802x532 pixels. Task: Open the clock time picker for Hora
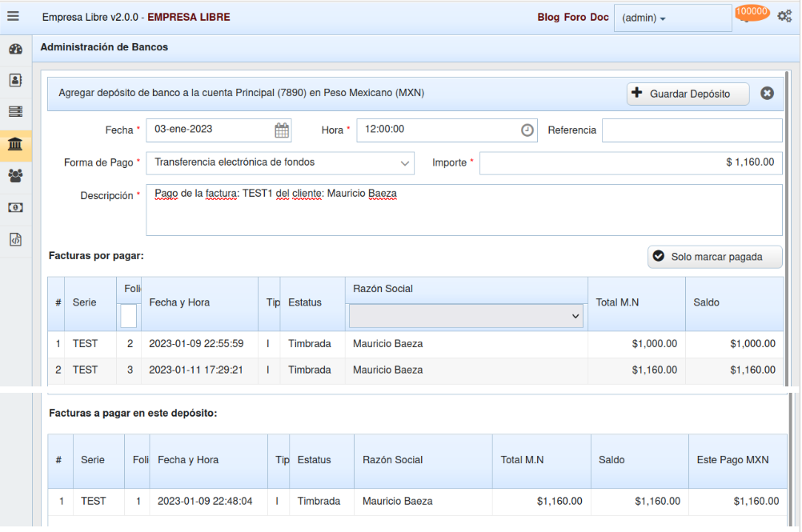(527, 130)
